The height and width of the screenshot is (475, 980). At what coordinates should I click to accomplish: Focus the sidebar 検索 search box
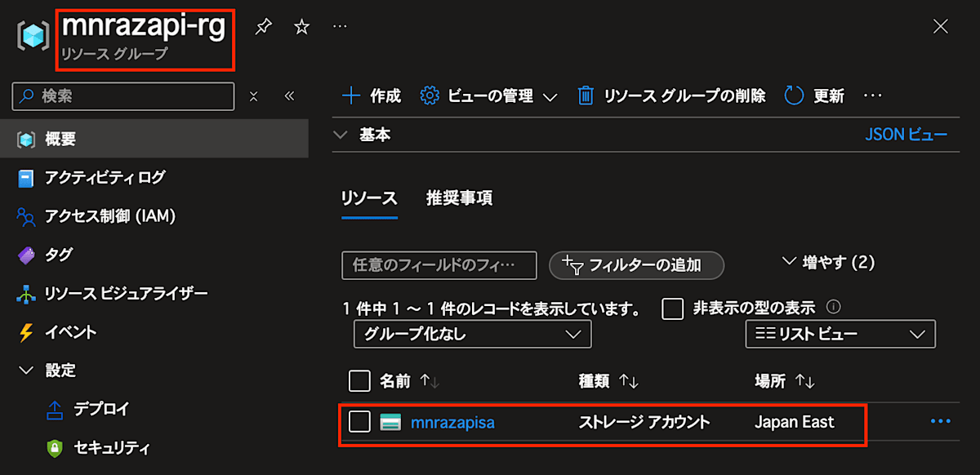123,95
